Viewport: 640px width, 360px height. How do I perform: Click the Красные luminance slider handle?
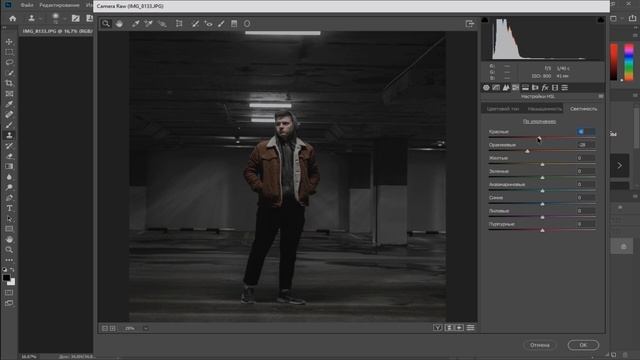click(x=539, y=138)
